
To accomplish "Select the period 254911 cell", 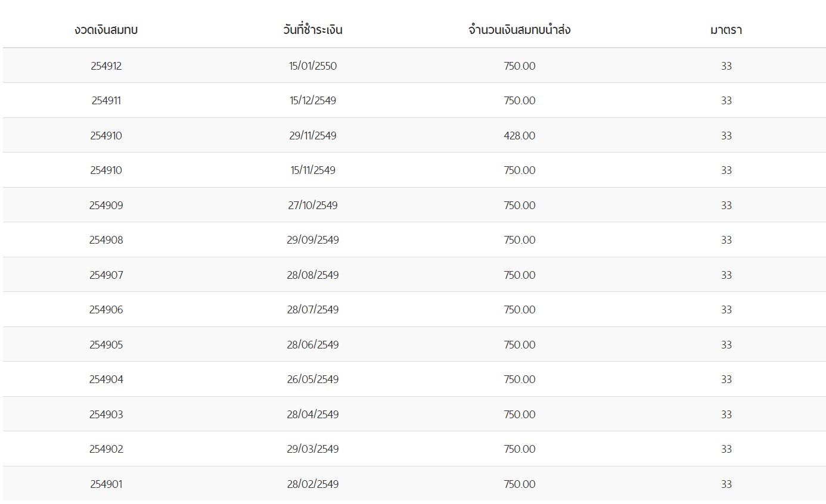I will 106,101.
